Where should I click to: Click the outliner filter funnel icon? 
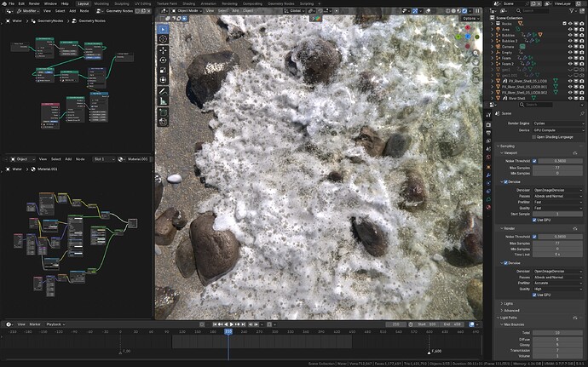(572, 11)
